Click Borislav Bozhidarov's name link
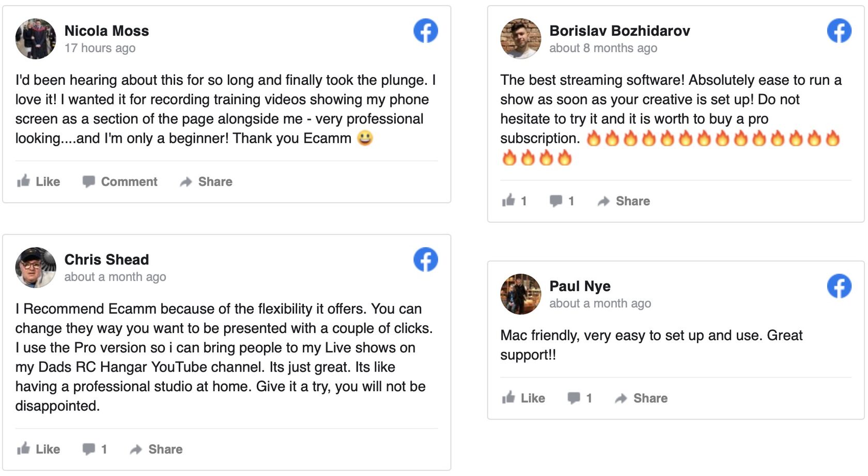This screenshot has width=868, height=476. tap(619, 31)
